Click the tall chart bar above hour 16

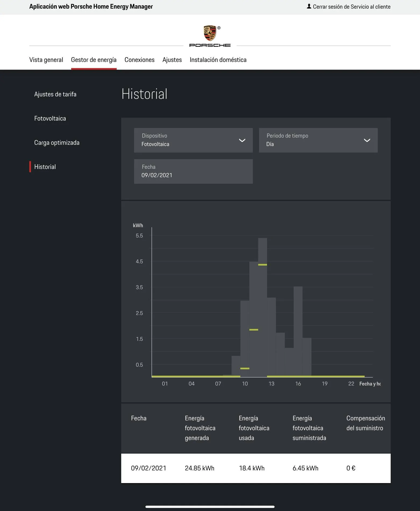pyautogui.click(x=298, y=332)
